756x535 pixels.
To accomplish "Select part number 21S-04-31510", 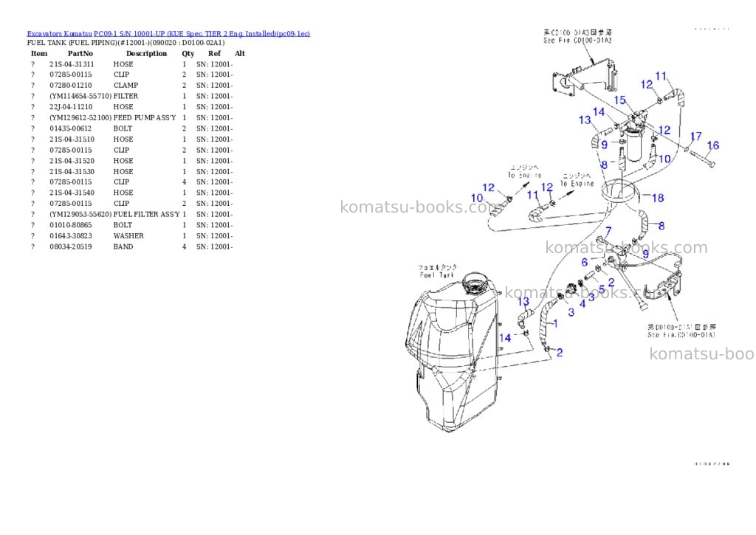I will (x=72, y=139).
